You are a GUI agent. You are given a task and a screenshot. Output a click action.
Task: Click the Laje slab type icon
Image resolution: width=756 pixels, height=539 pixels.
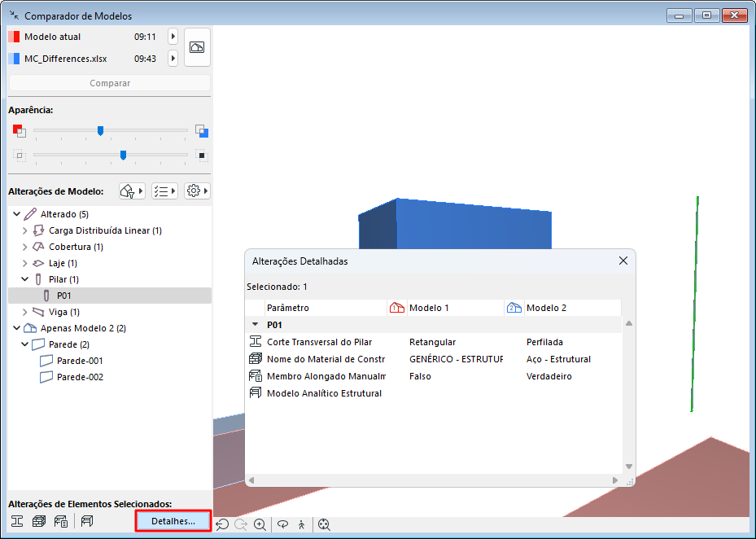[x=38, y=264]
